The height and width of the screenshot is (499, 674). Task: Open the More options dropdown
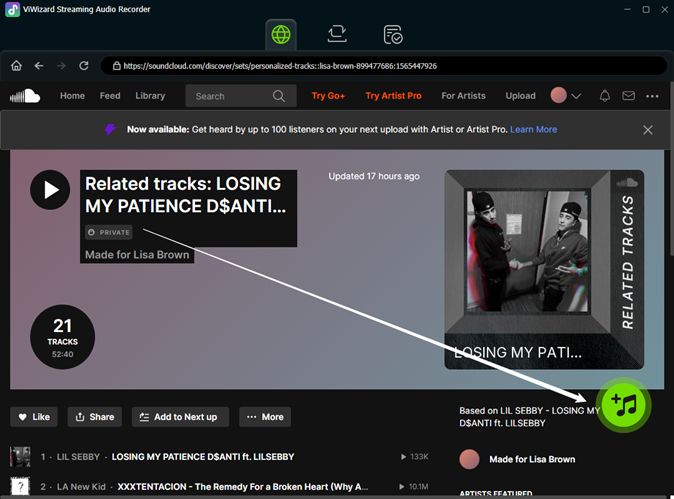tap(265, 417)
